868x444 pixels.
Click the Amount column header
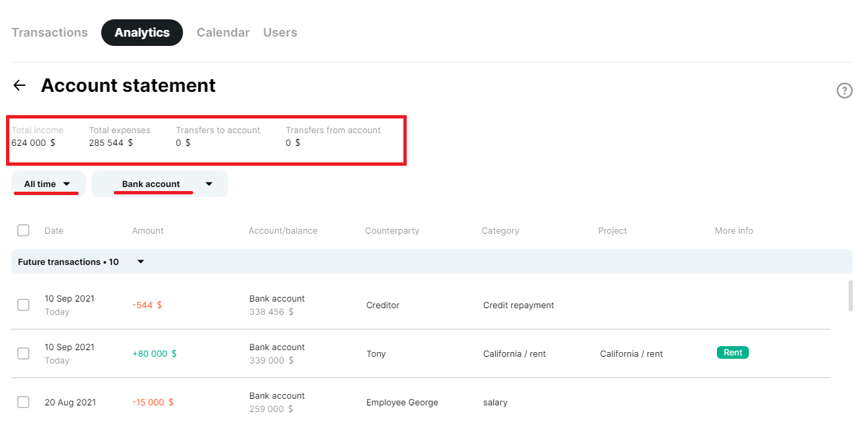tap(148, 230)
